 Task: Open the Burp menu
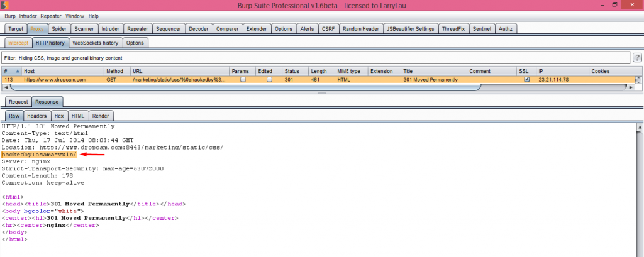pos(10,16)
